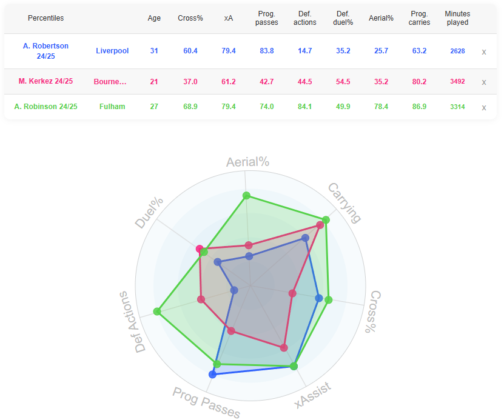Open A. Robertson 24/25 player link

(45, 51)
